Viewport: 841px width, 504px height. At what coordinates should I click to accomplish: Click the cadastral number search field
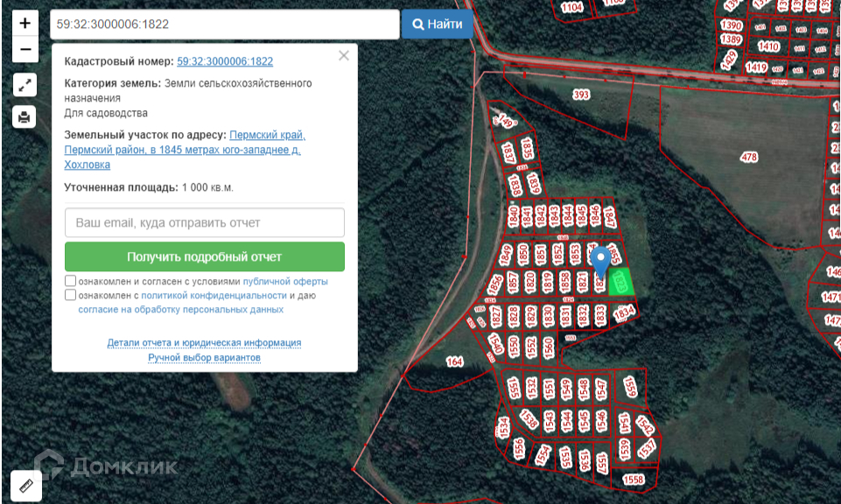(x=225, y=24)
